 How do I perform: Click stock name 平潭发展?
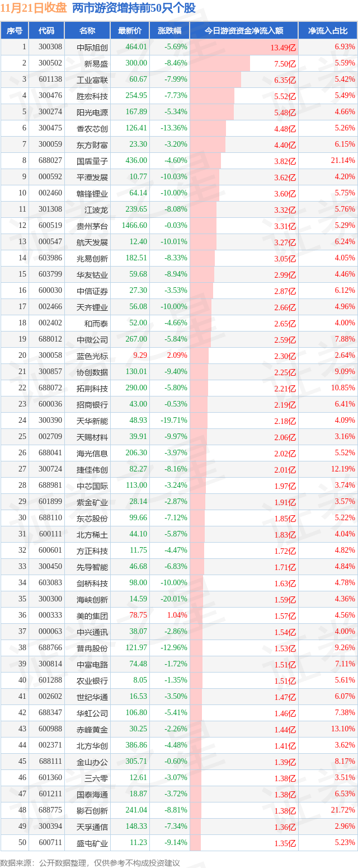click(x=92, y=178)
